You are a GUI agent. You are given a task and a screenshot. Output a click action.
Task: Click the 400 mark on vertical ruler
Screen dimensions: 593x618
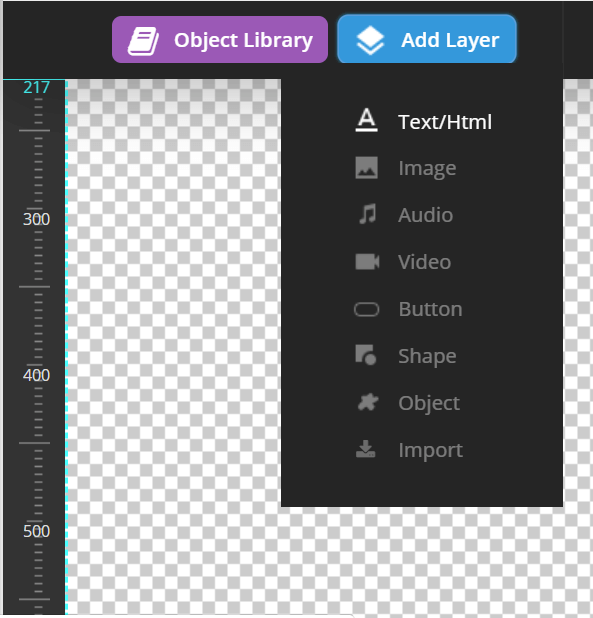point(36,375)
